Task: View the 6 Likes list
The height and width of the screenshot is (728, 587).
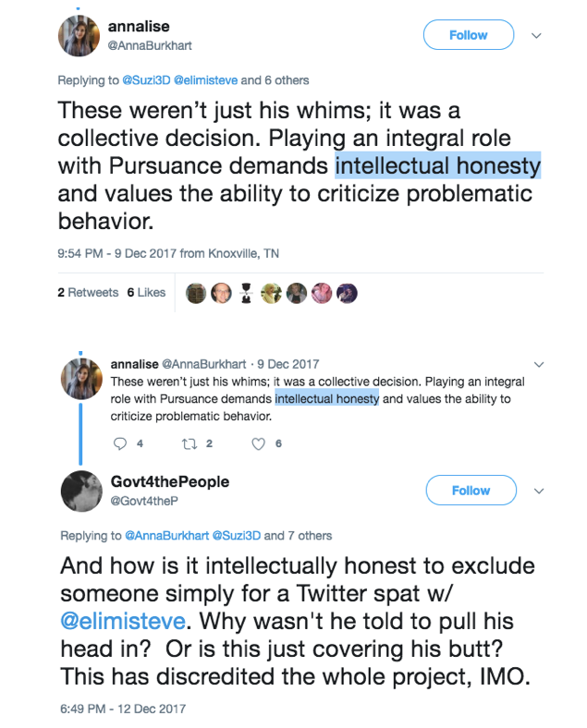Action: click(146, 293)
